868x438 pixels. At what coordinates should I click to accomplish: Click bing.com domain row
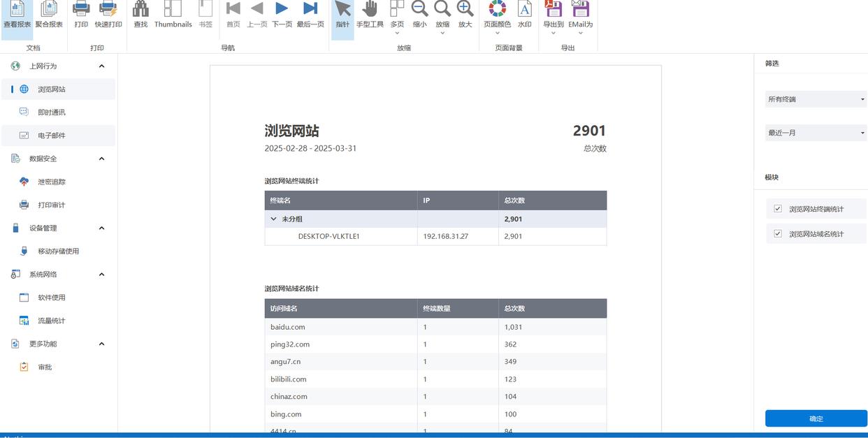[435, 414]
